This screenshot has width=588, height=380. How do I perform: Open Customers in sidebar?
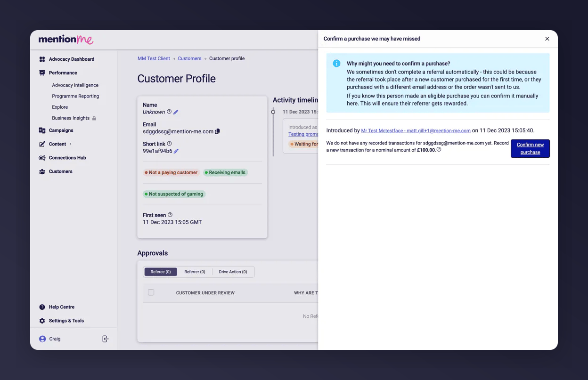pos(61,171)
